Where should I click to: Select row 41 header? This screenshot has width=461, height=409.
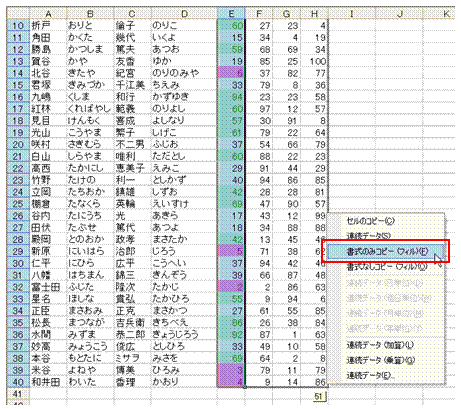(x=18, y=394)
